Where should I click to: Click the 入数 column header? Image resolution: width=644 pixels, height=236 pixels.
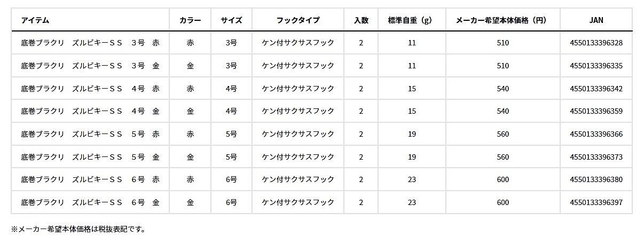click(361, 20)
